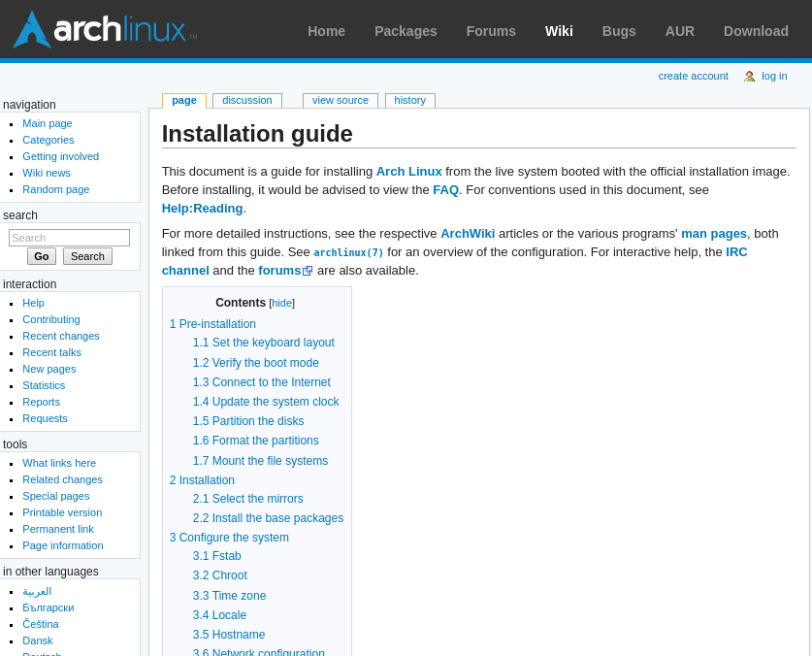This screenshot has width=812, height=656.
Task: Hide the Contents table
Action: (281, 303)
